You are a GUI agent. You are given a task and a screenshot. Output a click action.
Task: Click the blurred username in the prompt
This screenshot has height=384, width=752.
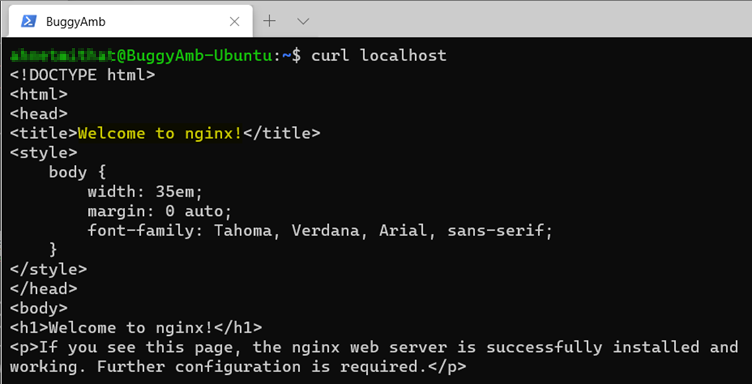pos(63,55)
